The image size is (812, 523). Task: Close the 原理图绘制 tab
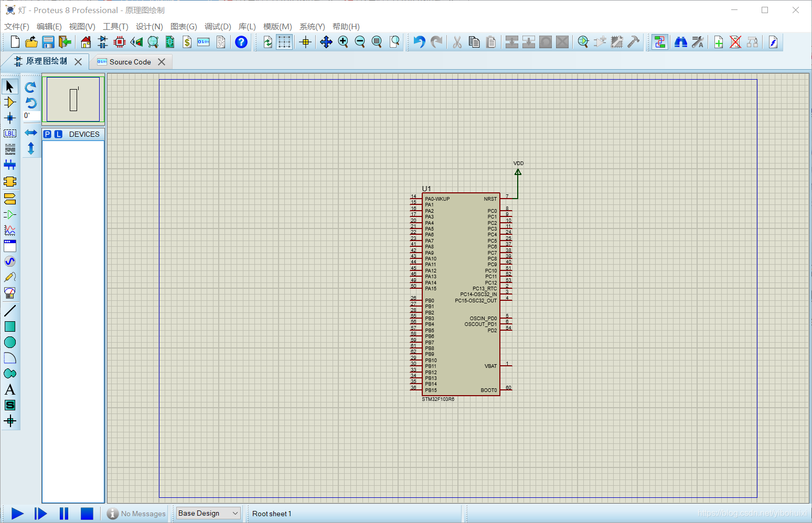78,62
